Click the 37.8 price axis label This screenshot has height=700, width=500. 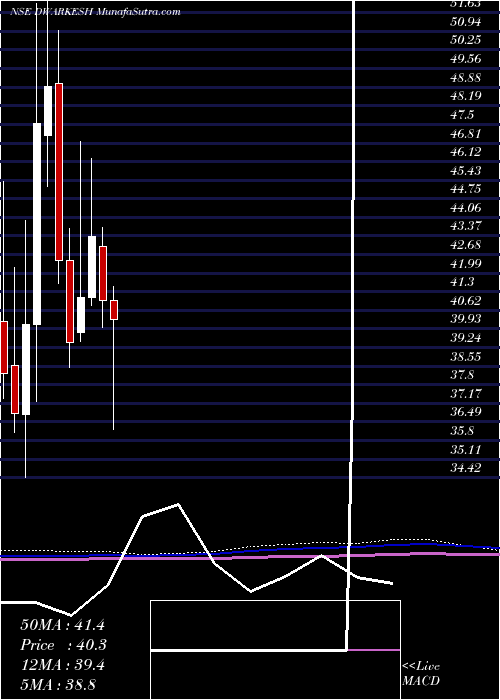point(462,375)
